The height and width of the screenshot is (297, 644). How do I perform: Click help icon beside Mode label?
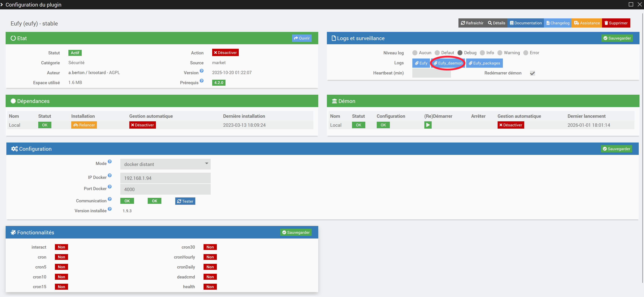[x=109, y=161]
